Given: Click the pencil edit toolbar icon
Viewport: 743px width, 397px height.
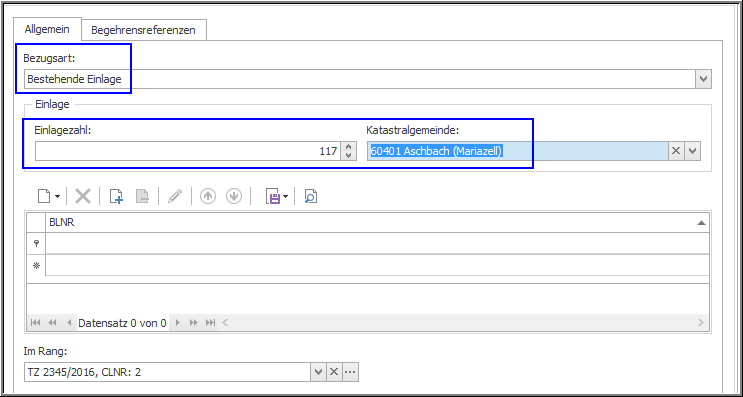Looking at the screenshot, I should pos(175,196).
